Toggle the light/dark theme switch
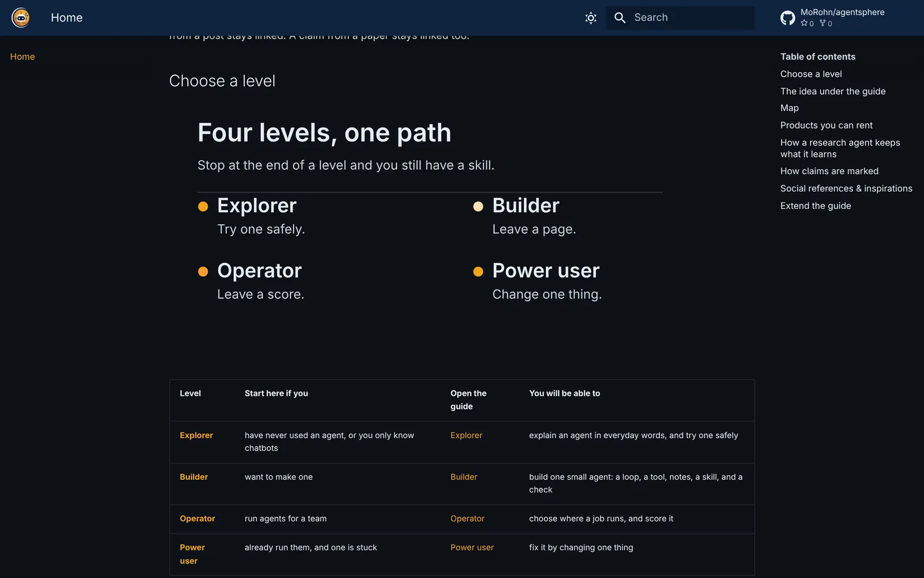Viewport: 924px width, 578px height. [591, 18]
